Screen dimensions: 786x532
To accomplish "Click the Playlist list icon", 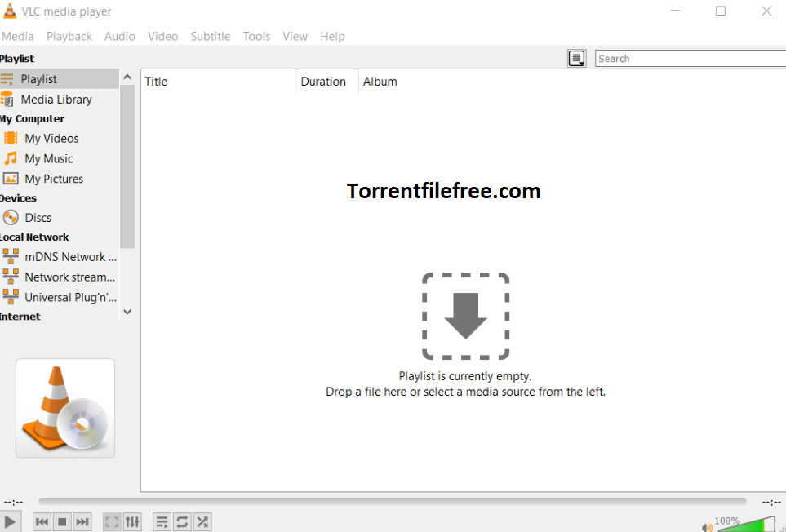I will [7, 79].
